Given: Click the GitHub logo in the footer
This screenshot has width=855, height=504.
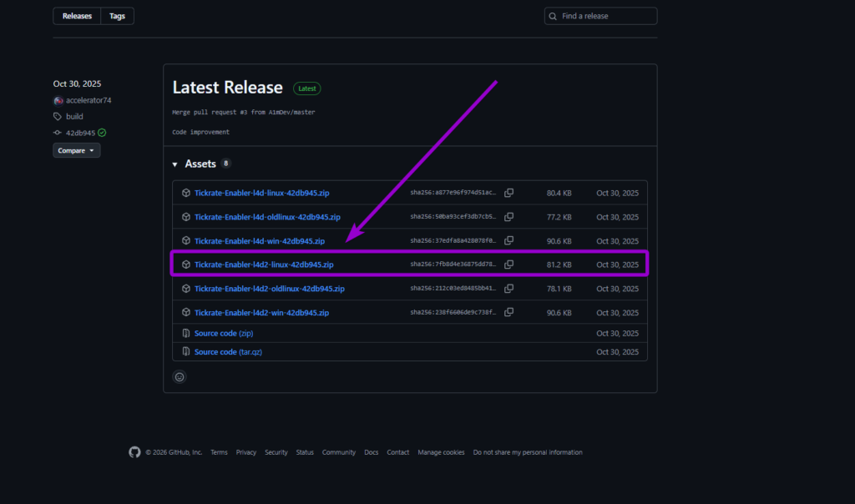Looking at the screenshot, I should [134, 451].
